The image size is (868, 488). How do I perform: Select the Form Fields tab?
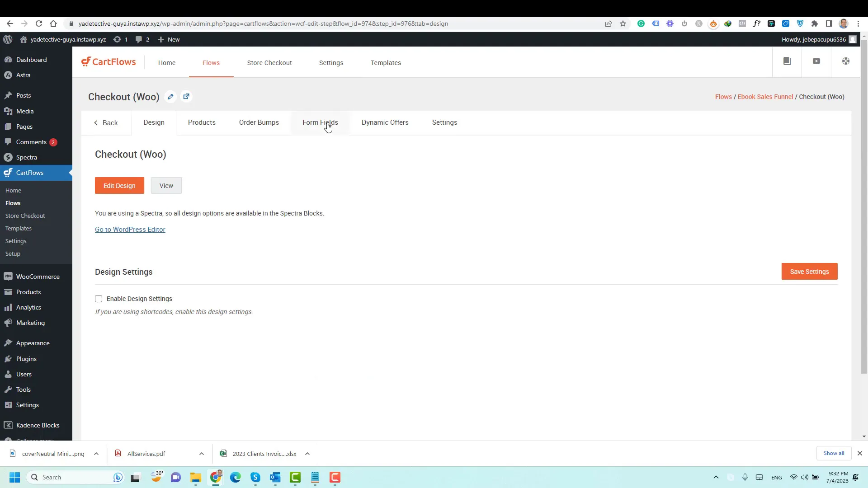(320, 122)
